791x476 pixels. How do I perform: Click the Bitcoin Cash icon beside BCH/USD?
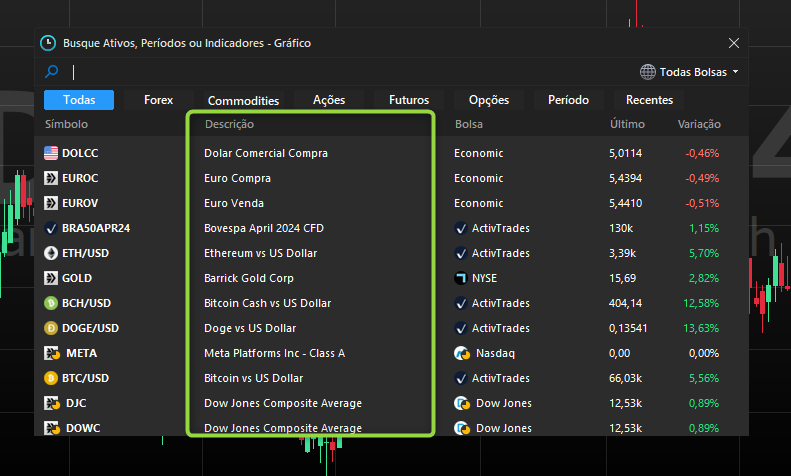(52, 303)
